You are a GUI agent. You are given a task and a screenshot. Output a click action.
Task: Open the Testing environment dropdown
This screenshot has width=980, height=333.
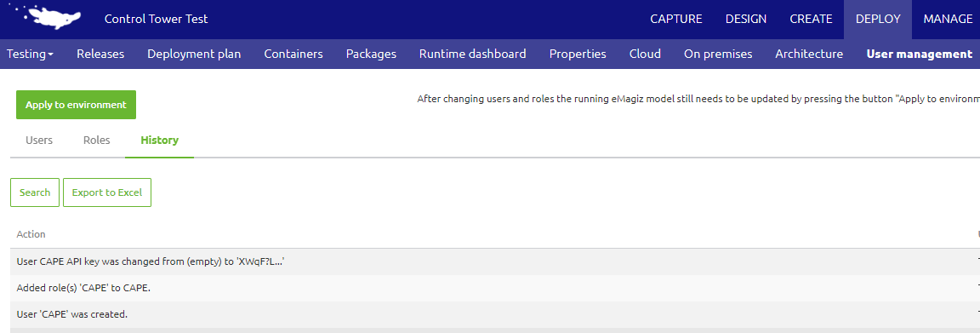click(30, 54)
